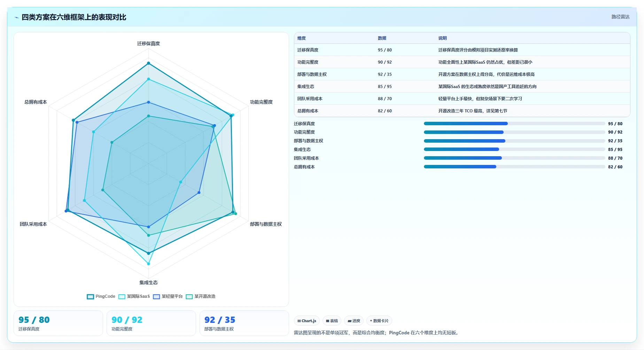Click the 部署与数据主权 cell in the table
Screen dimensions: 644x350
click(x=312, y=74)
